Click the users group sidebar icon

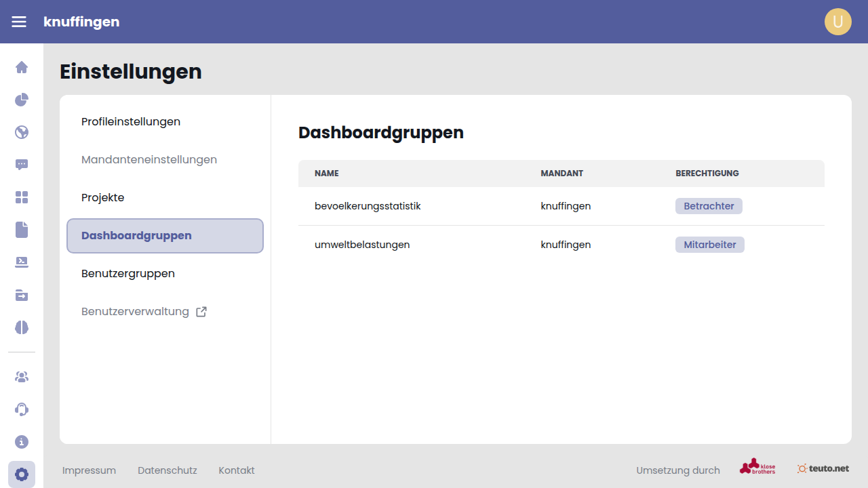22,377
